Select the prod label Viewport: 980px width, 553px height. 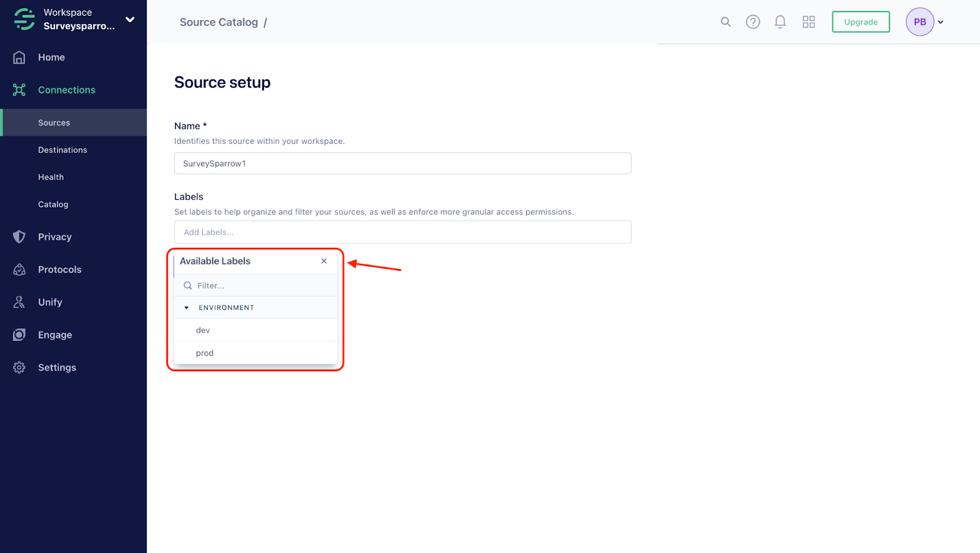click(x=205, y=353)
